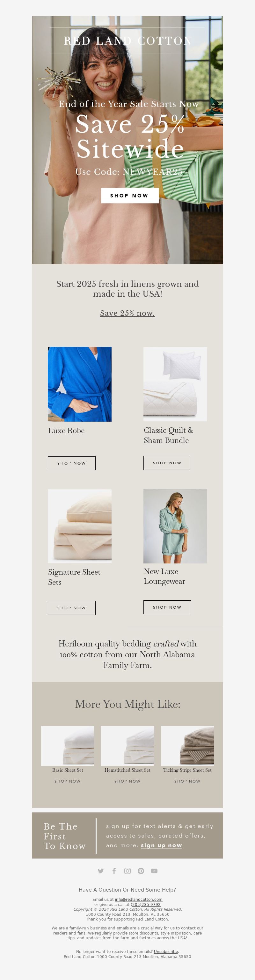The image size is (255, 980).
Task: Open the Instagram social icon
Action: pyautogui.click(x=128, y=871)
